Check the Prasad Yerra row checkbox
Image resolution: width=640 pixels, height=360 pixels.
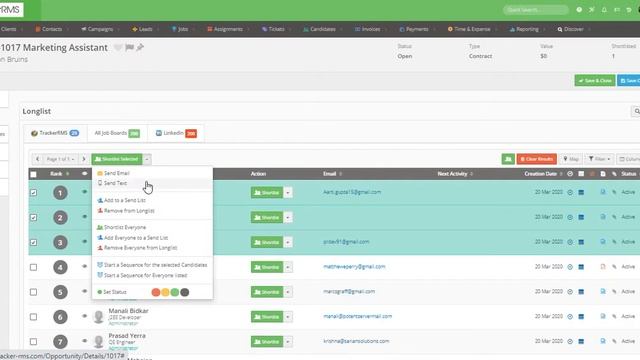(x=33, y=342)
